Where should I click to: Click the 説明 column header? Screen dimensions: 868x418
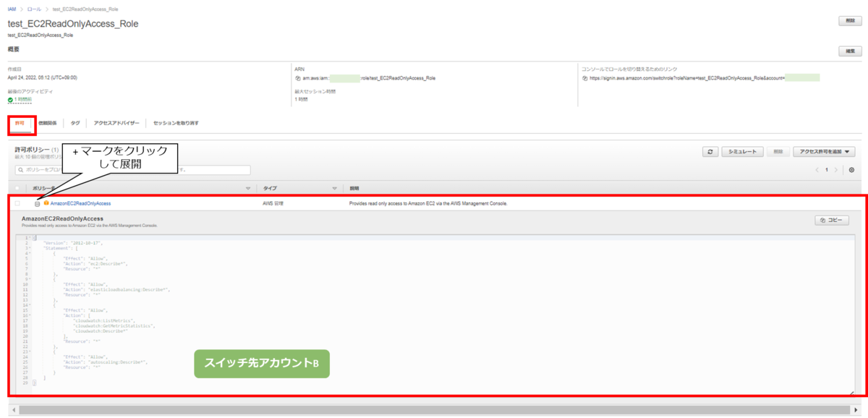click(x=354, y=188)
